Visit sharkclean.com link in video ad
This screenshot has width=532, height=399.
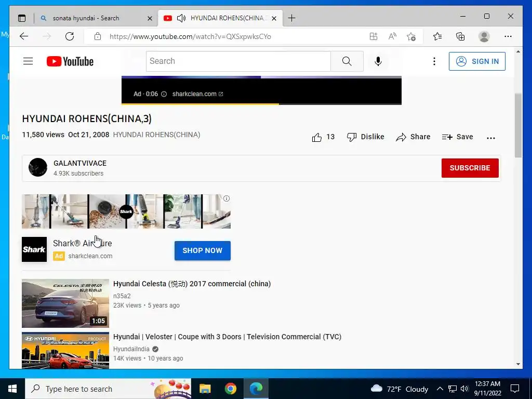click(x=197, y=94)
